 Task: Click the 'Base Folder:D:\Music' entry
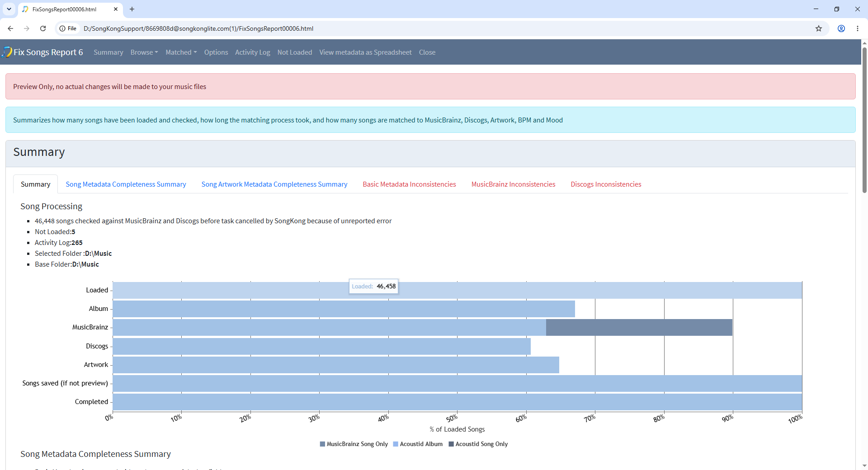tap(67, 264)
